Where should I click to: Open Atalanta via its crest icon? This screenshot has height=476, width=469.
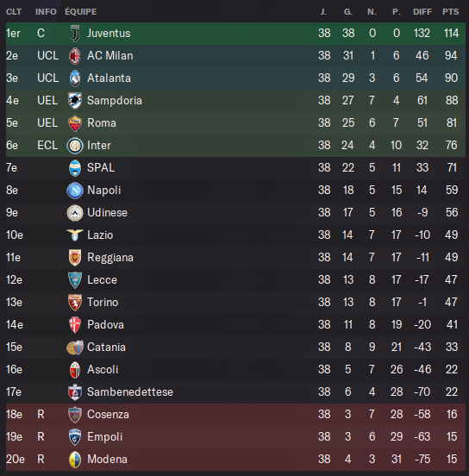click(x=75, y=78)
